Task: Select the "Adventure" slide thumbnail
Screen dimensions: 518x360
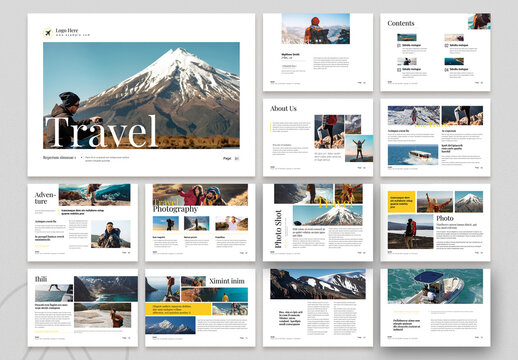Action: pyautogui.click(x=82, y=223)
